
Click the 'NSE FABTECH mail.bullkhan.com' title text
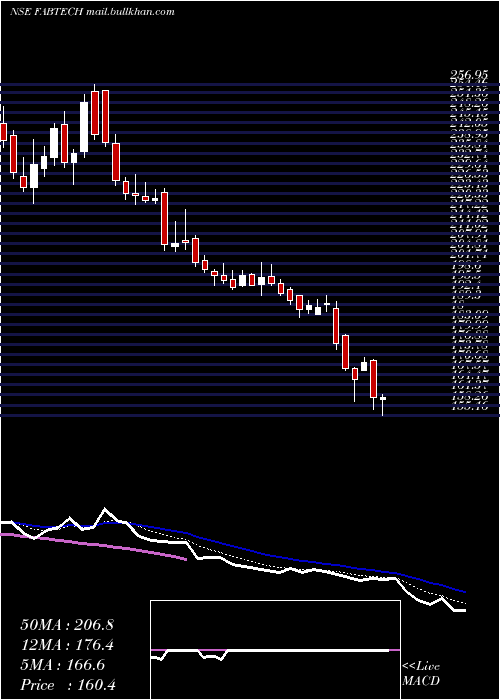[x=92, y=12]
